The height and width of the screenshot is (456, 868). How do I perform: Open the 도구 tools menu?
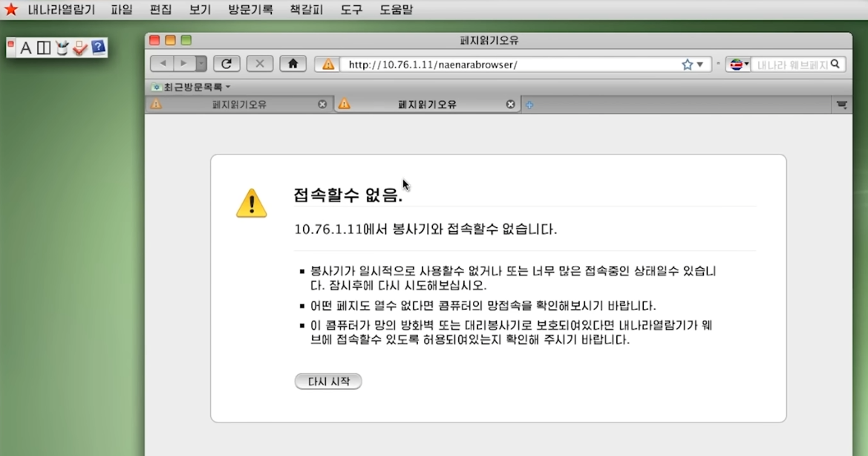352,10
